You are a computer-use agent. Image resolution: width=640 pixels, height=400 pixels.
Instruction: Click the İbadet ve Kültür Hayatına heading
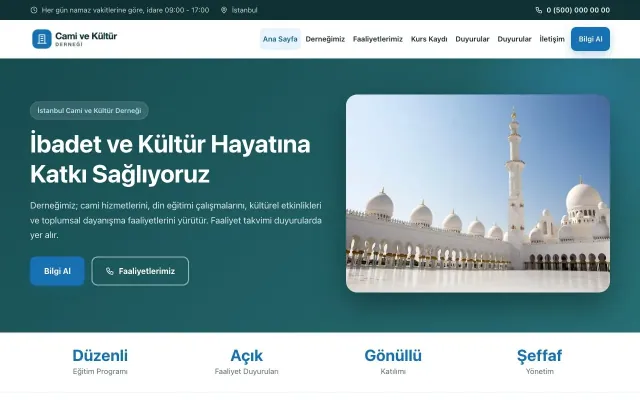point(170,159)
